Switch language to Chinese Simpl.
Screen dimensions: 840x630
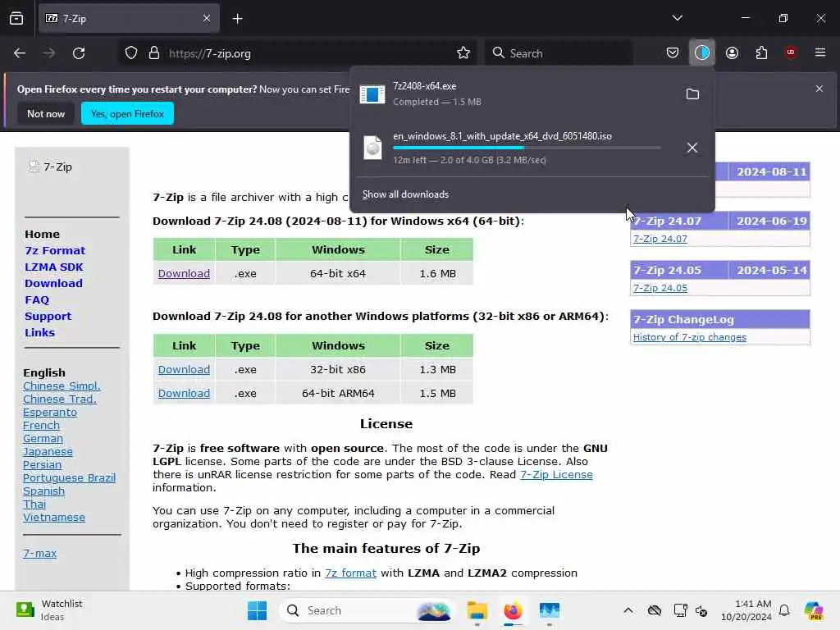click(x=62, y=386)
